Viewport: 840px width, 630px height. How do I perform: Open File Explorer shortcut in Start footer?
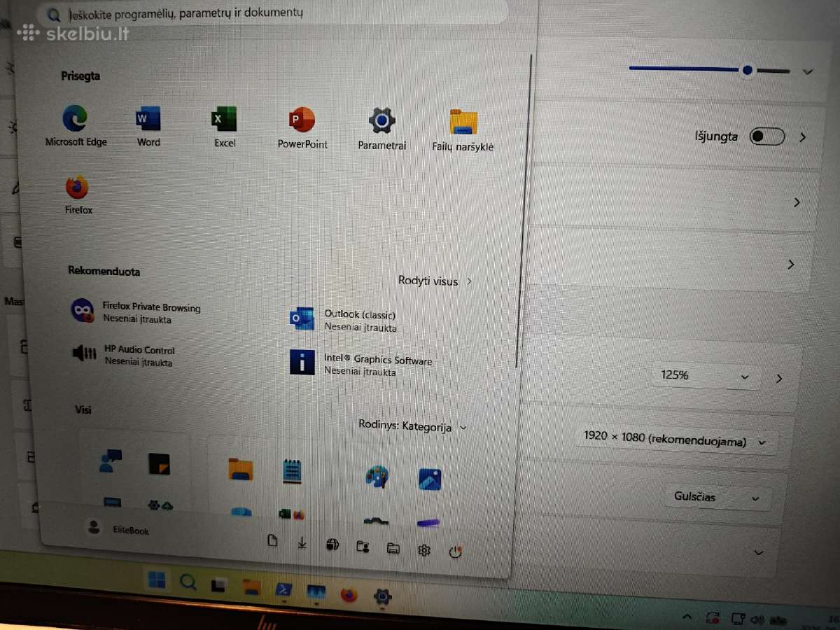[x=393, y=548]
